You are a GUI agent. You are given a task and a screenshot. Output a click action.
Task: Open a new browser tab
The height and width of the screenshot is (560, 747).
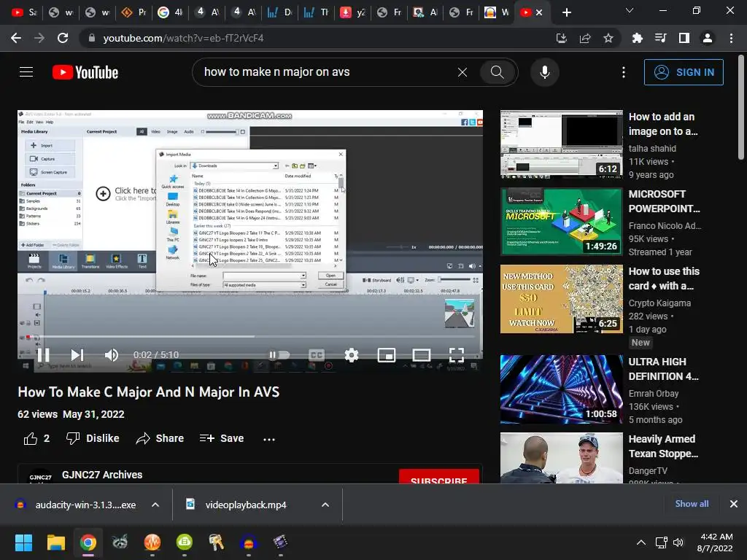coord(566,13)
